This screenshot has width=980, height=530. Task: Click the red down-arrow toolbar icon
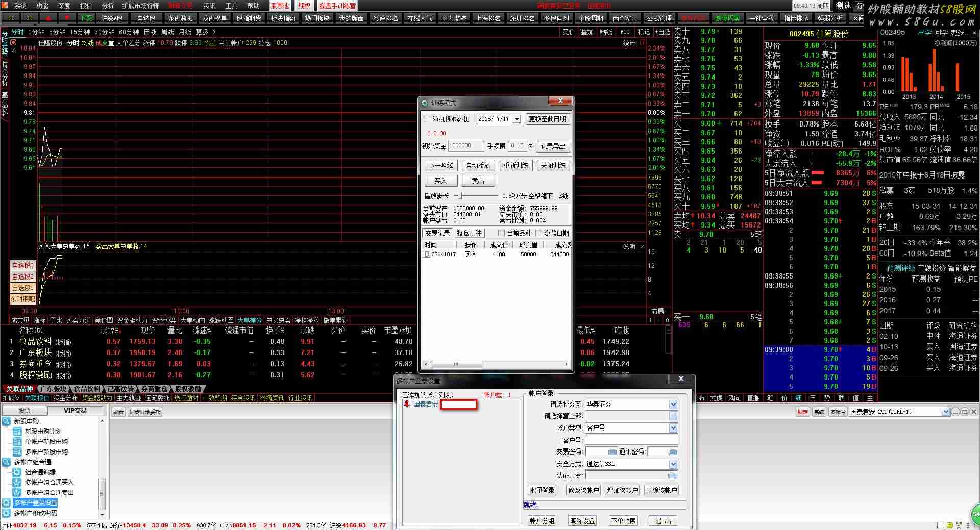coord(67,18)
